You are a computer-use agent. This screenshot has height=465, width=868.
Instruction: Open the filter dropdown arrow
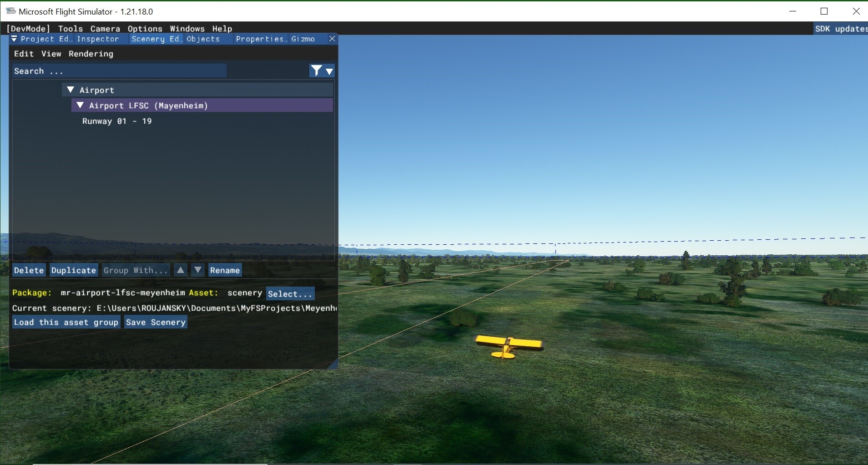click(x=330, y=71)
